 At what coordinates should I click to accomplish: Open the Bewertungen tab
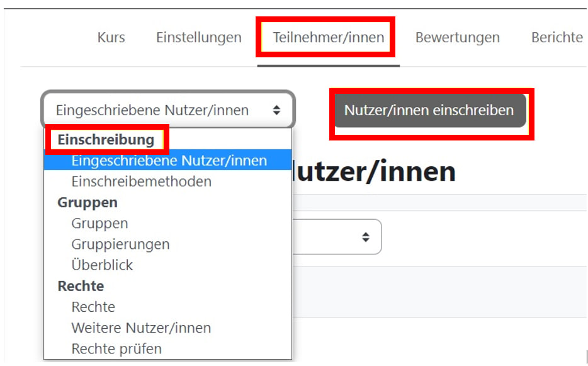tap(457, 37)
